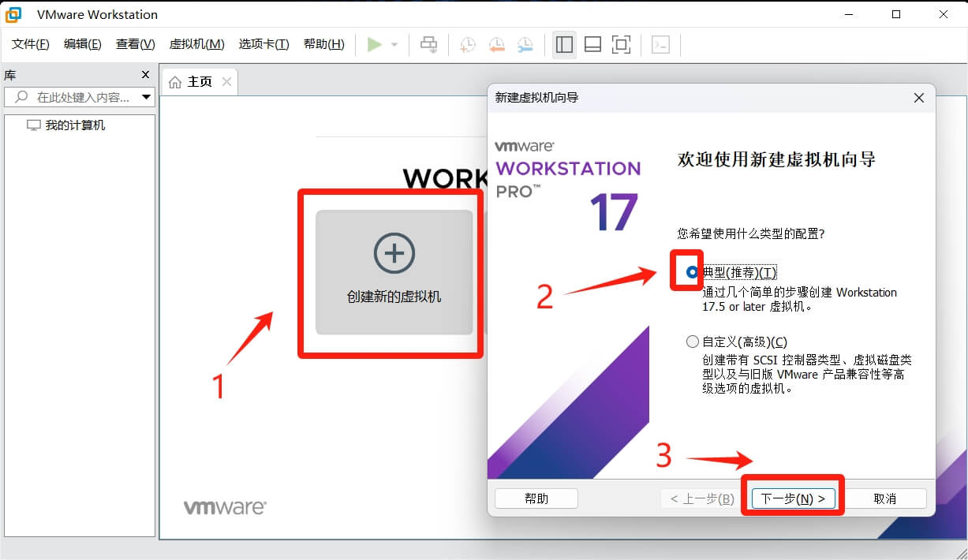
Task: Click the green power on play icon
Action: click(x=374, y=45)
